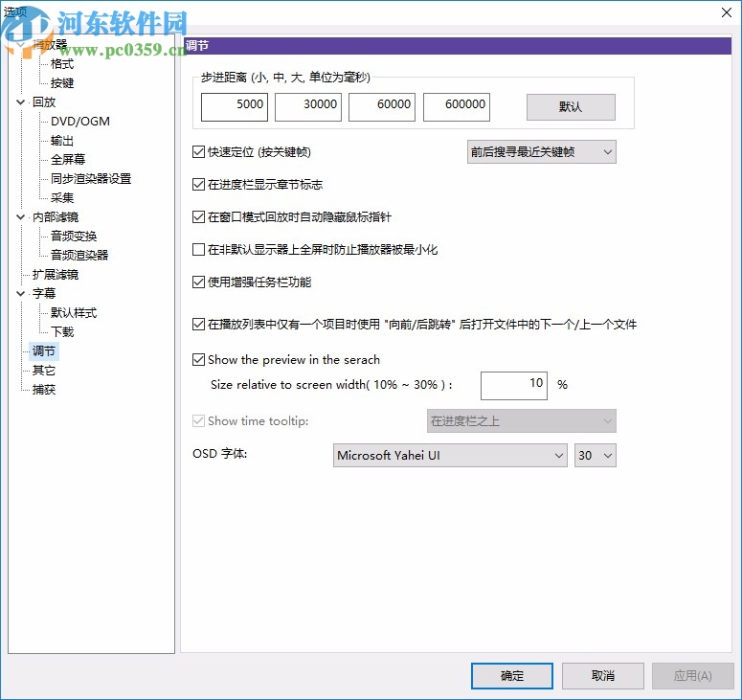This screenshot has width=742, height=700.
Task: Open the 全屏幕 settings page
Action: 68,160
